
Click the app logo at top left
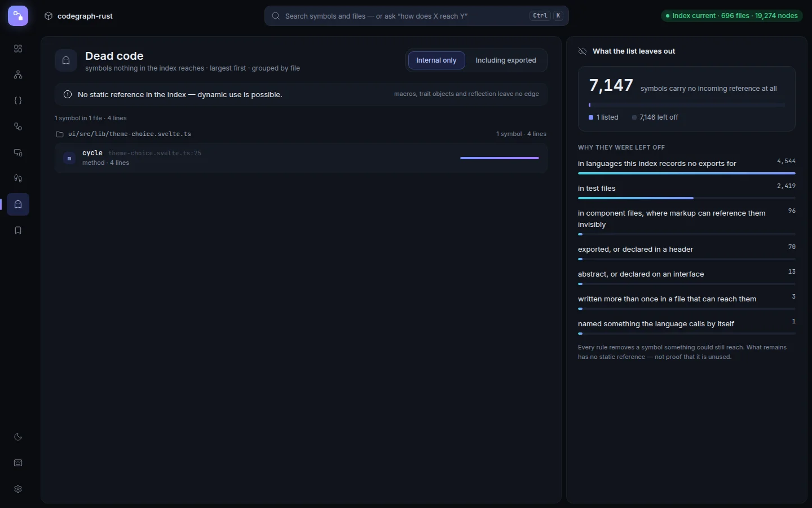click(18, 16)
